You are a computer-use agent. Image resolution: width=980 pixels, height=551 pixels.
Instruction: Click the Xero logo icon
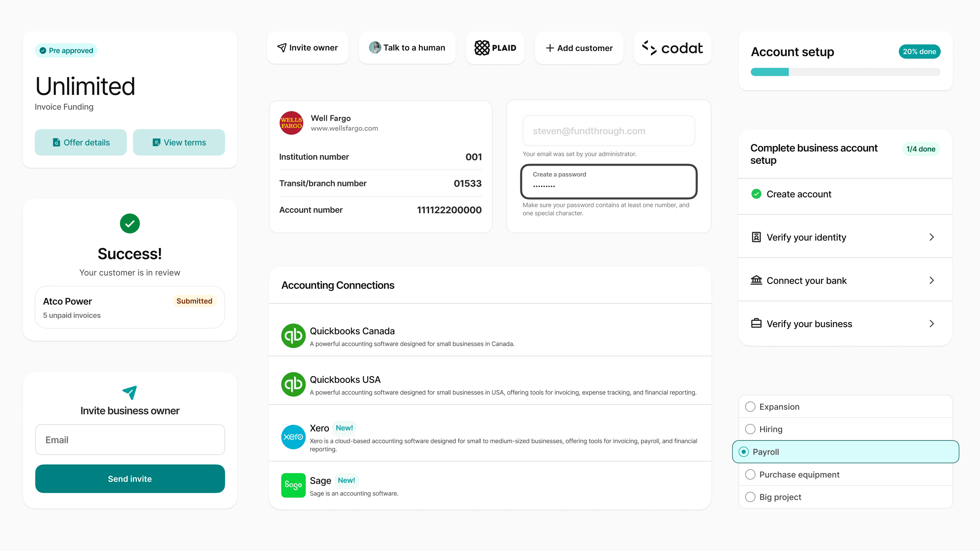pos(293,436)
